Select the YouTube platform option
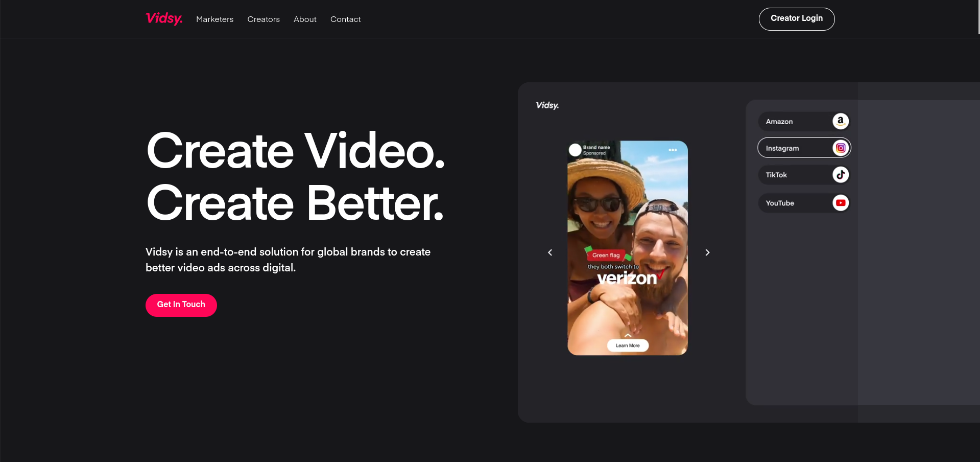Viewport: 980px width, 462px height. pos(804,203)
